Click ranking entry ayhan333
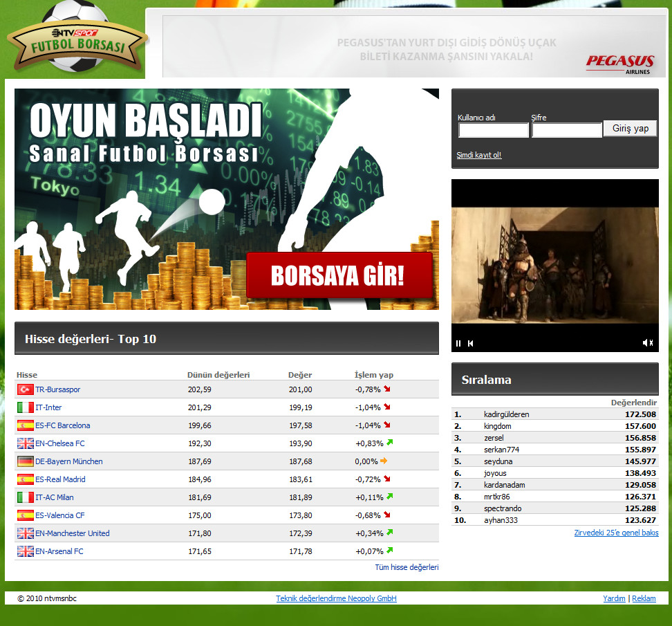 [501, 520]
